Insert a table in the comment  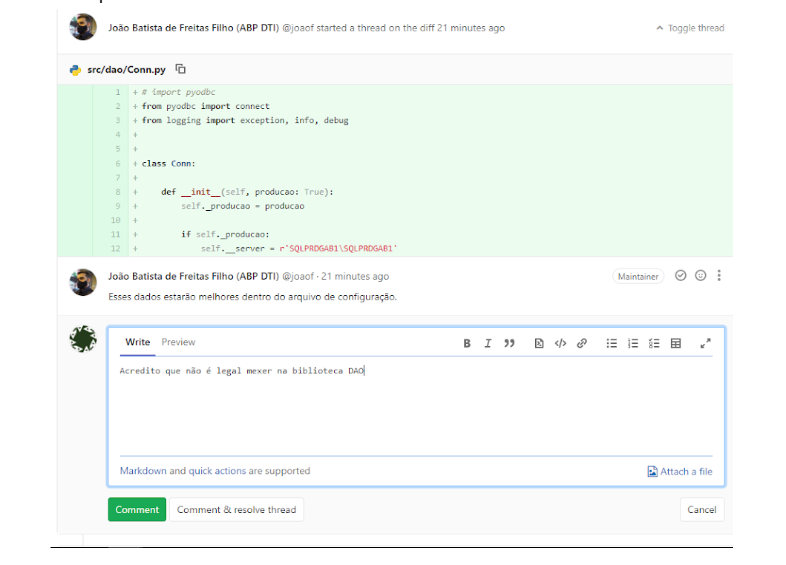pos(676,343)
